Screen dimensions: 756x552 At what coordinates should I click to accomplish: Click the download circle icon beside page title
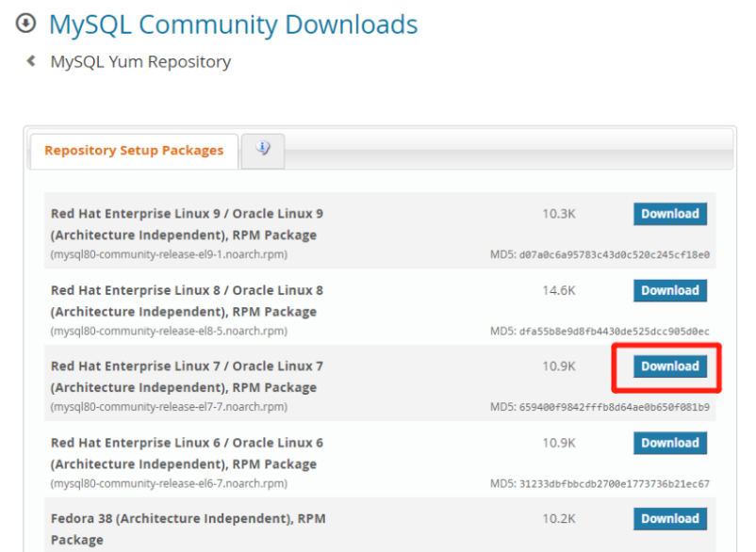click(x=25, y=24)
